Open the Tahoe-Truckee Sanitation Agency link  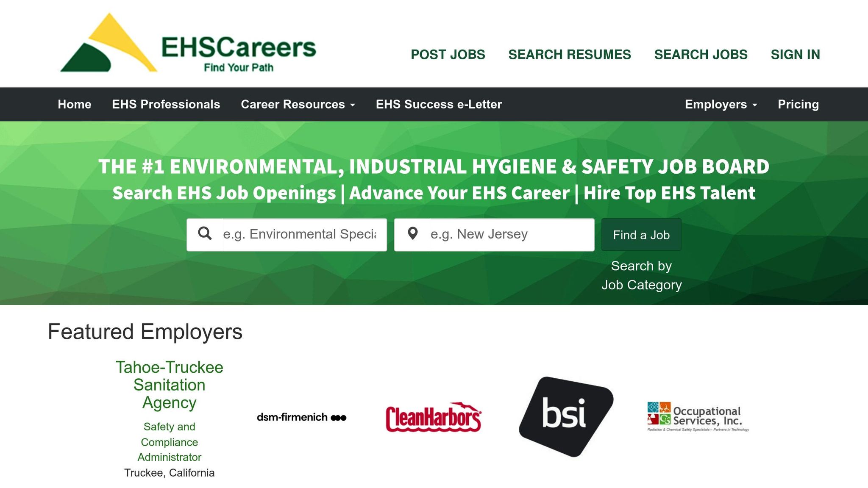click(169, 385)
